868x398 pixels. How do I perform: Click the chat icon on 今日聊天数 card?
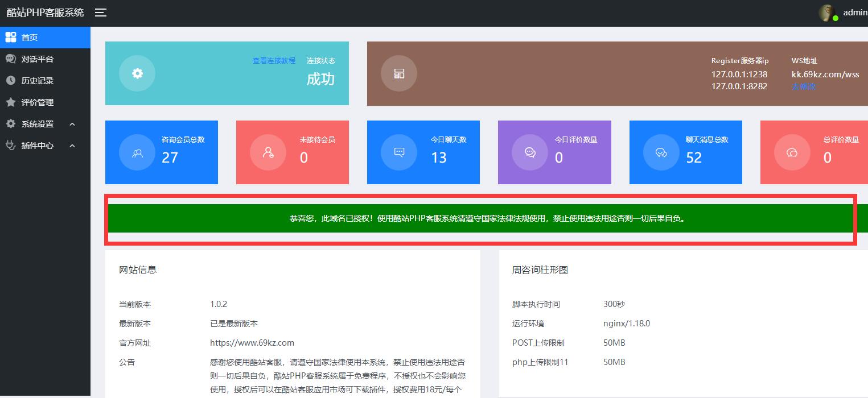(399, 152)
